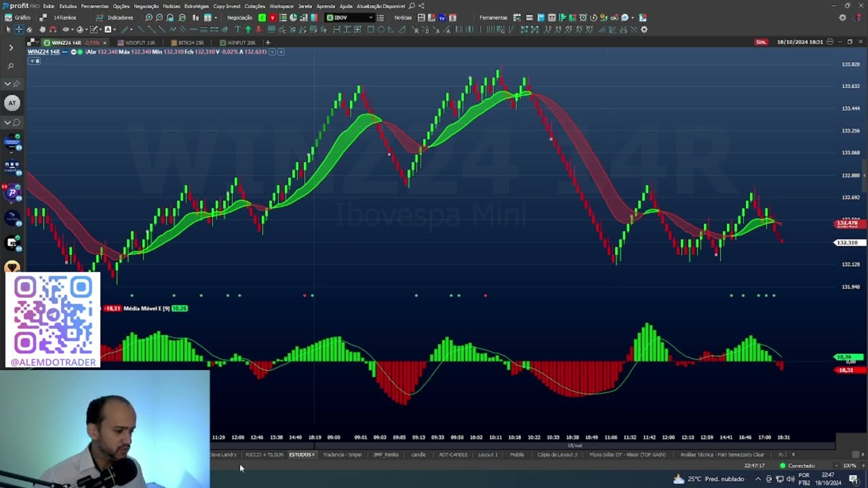Image resolution: width=868 pixels, height=488 pixels.
Task: Click the green C buy button icon
Action: pos(262,18)
